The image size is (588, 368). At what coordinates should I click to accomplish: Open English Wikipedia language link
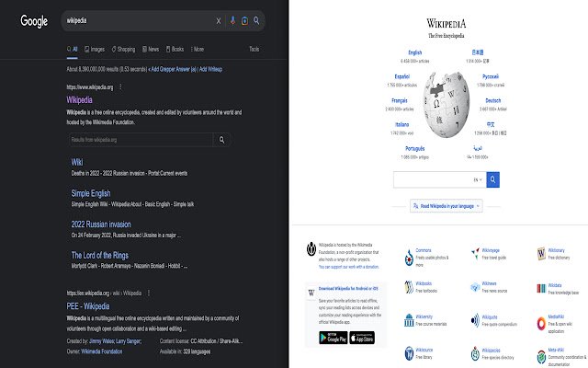(x=415, y=52)
